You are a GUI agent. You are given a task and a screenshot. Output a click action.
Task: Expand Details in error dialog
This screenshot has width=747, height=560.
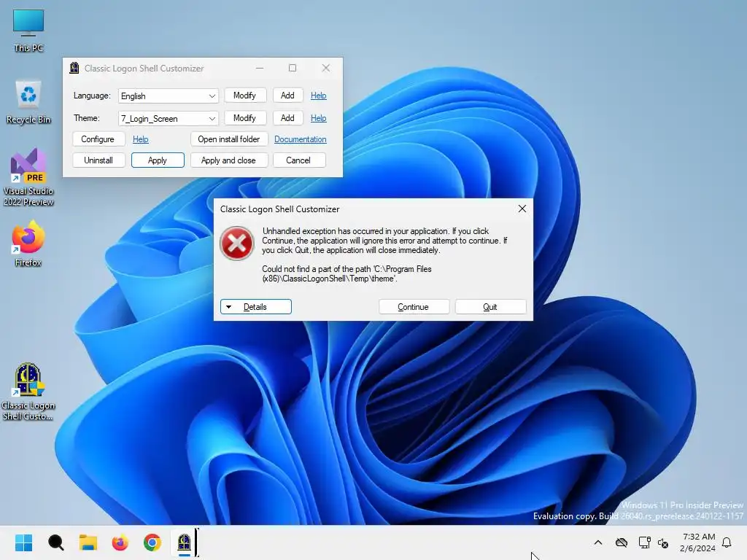(x=256, y=307)
